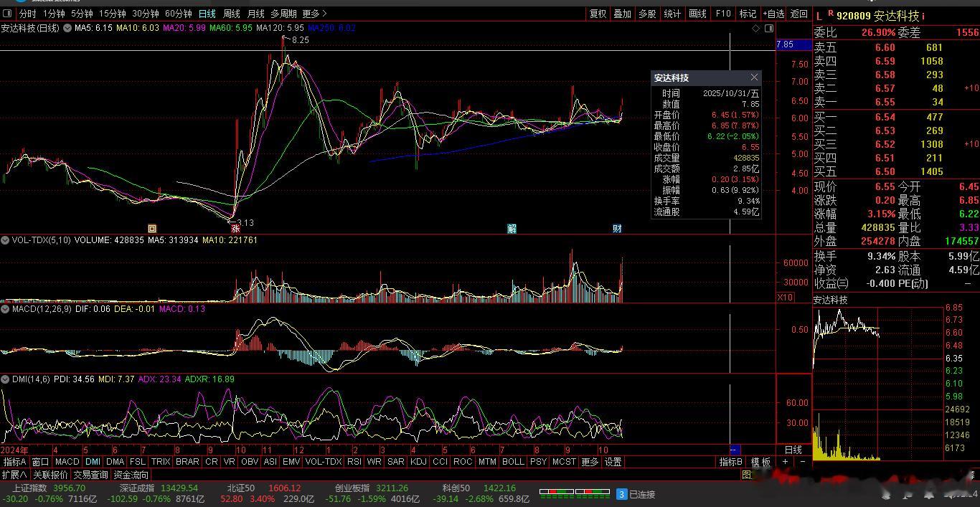Click the yellow square event marker icon

coord(152,229)
